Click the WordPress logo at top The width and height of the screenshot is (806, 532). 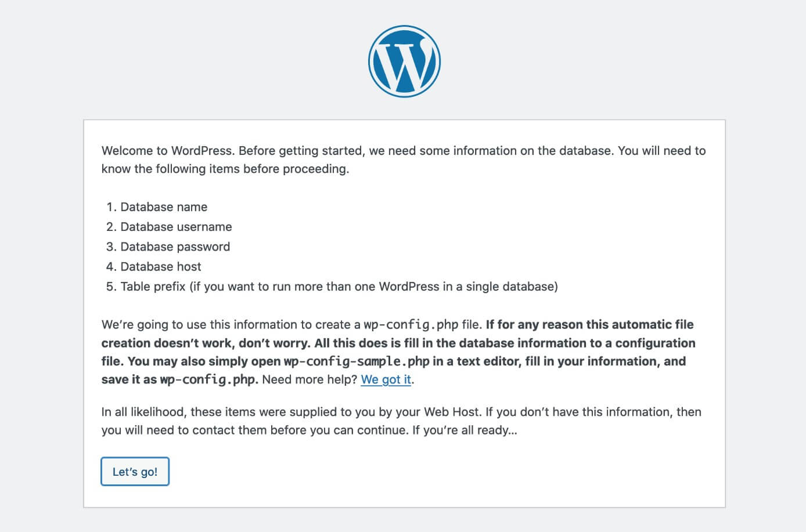404,61
